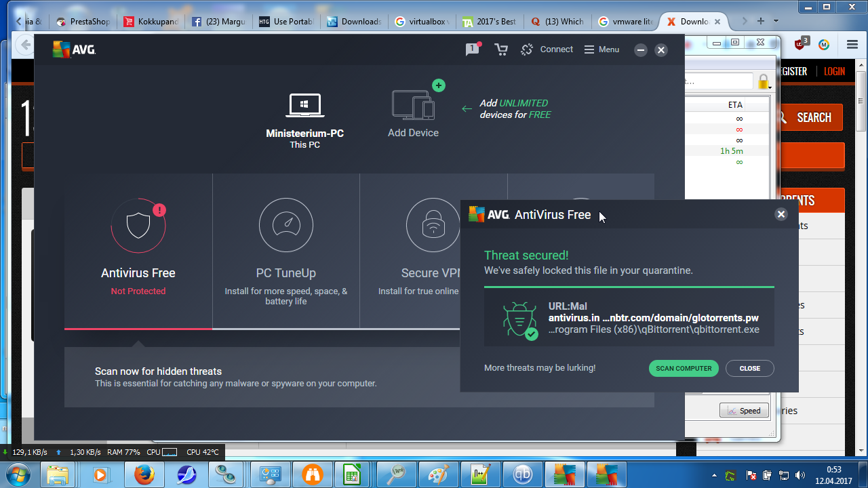Image resolution: width=868 pixels, height=488 pixels.
Task: Select the Ministeerium-PC device icon
Action: pyautogui.click(x=304, y=105)
